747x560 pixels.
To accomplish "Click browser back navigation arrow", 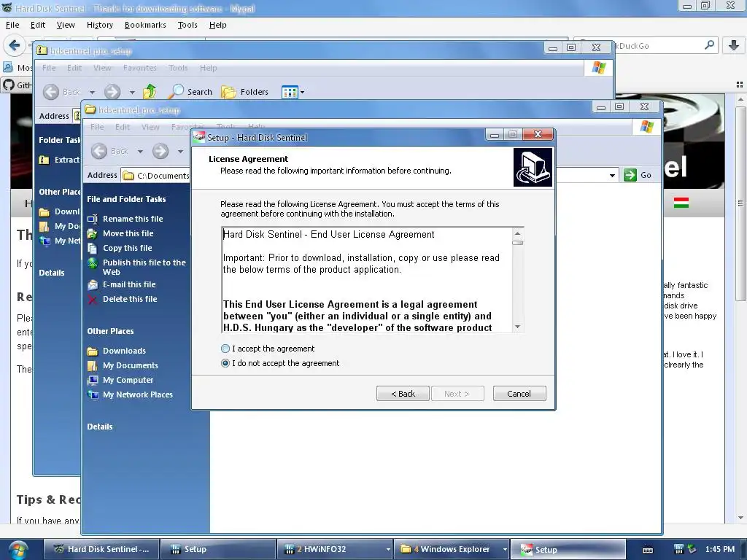I will click(x=15, y=46).
